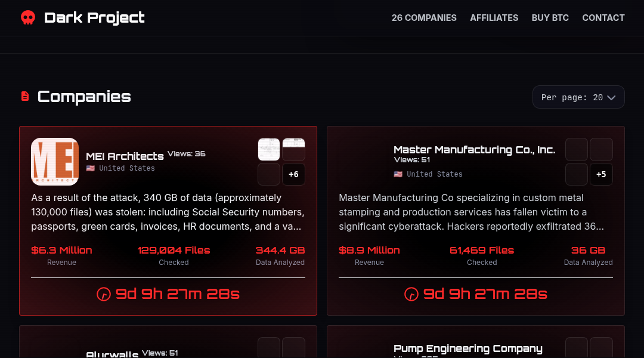
Task: Click the US flag icon under Master Manufacturing
Action: coord(398,174)
